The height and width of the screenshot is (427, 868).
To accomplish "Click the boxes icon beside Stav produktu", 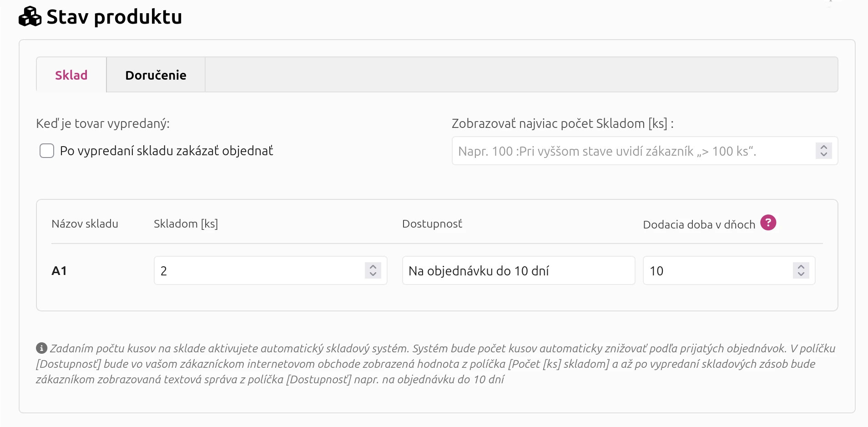I will [30, 17].
